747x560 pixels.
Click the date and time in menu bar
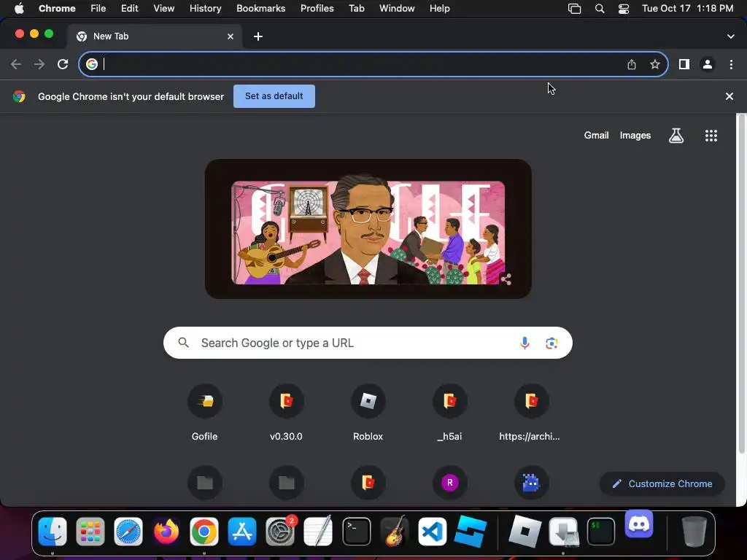tap(687, 9)
